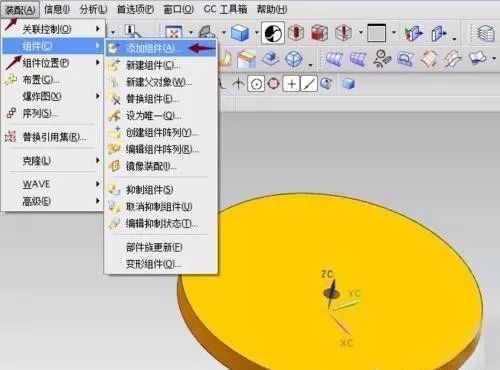Viewport: 500px width, 370px height.
Task: Expand the 高级(E) submenu
Action: click(53, 201)
